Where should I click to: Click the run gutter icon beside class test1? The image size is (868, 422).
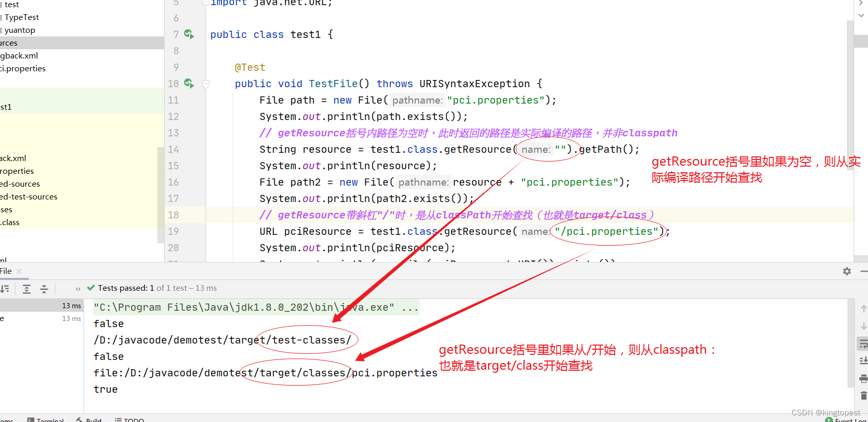(x=189, y=34)
